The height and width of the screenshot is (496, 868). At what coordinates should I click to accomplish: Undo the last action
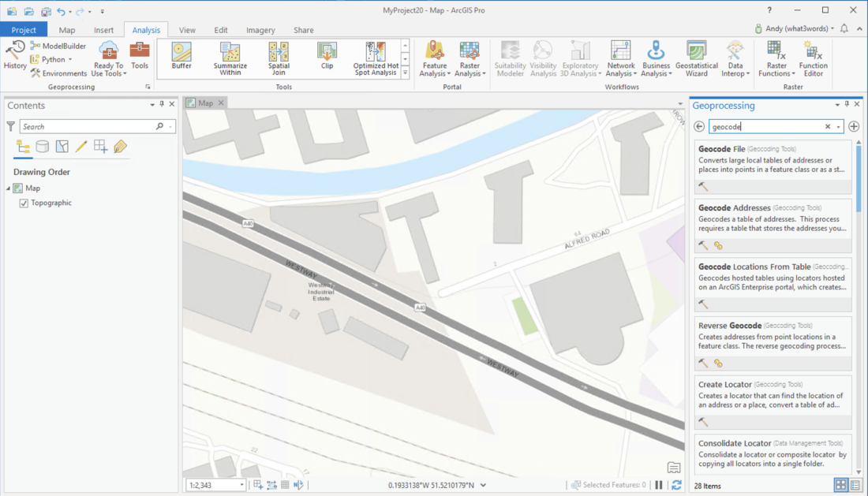pyautogui.click(x=61, y=11)
